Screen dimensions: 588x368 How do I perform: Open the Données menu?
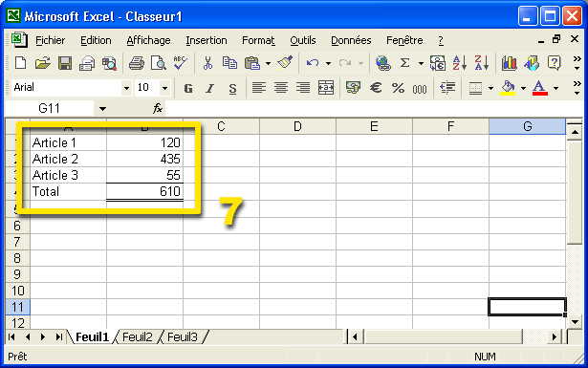351,40
